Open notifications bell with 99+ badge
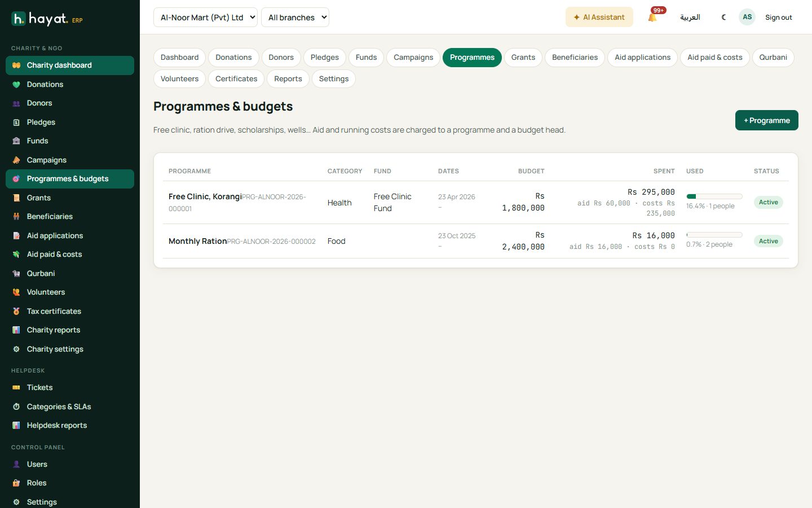This screenshot has width=812, height=508. click(x=653, y=17)
